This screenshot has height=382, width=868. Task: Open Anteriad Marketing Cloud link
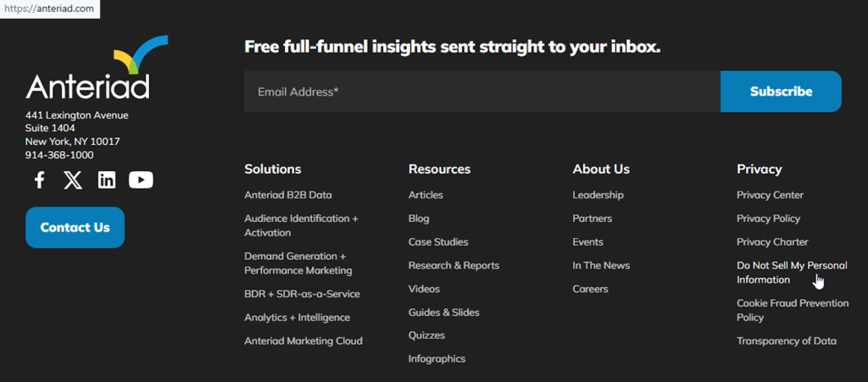click(303, 340)
